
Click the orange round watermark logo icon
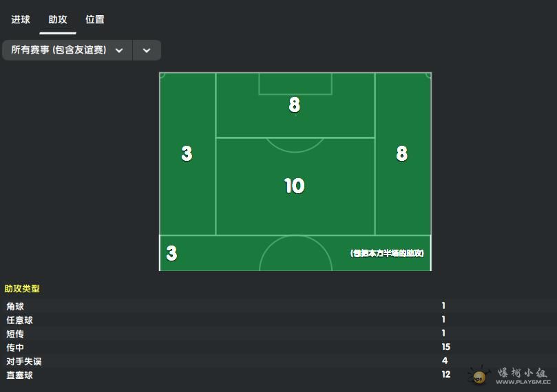[479, 377]
